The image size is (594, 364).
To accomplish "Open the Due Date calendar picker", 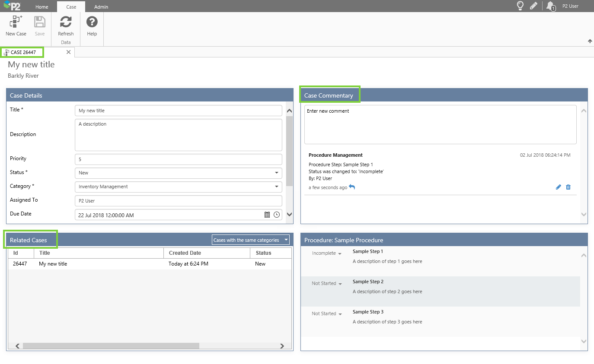I will tap(267, 215).
